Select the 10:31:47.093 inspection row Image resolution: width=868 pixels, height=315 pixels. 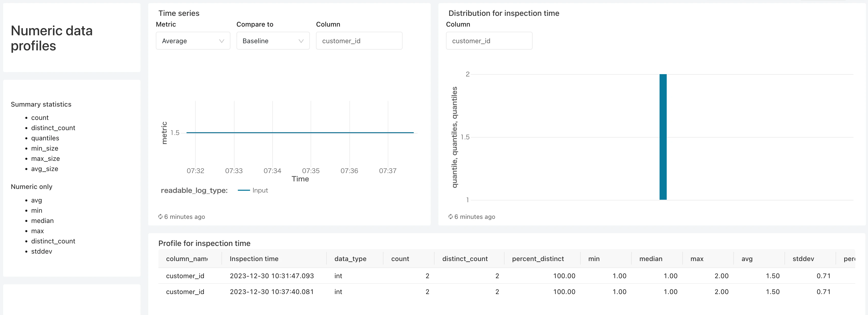(272, 276)
